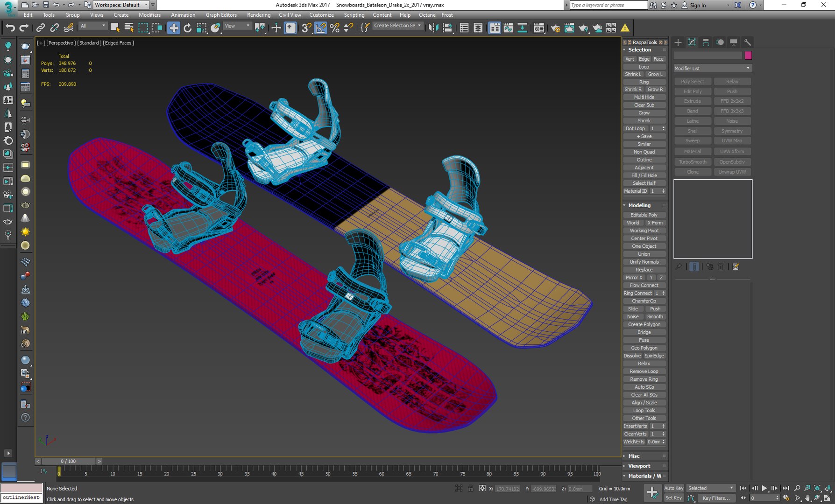Open the Mirror tool
835x504 pixels.
click(x=433, y=28)
